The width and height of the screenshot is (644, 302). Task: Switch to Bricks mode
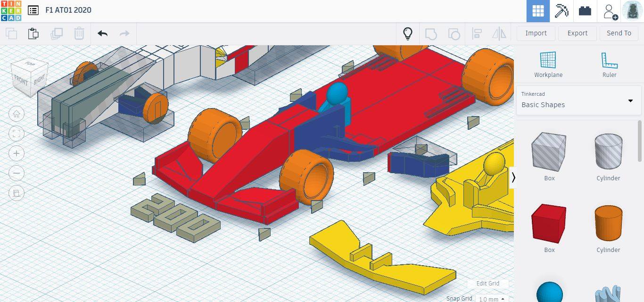585,11
